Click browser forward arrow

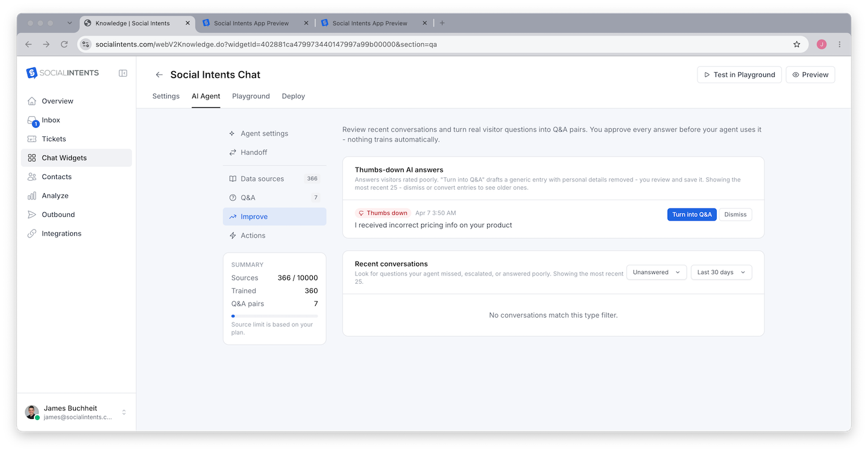click(46, 44)
